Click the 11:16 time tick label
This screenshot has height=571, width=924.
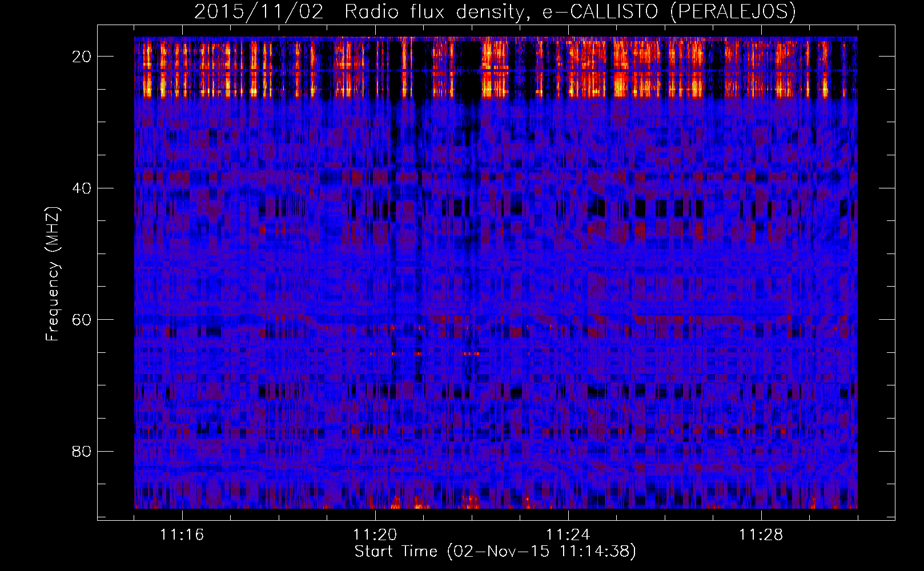tap(182, 535)
